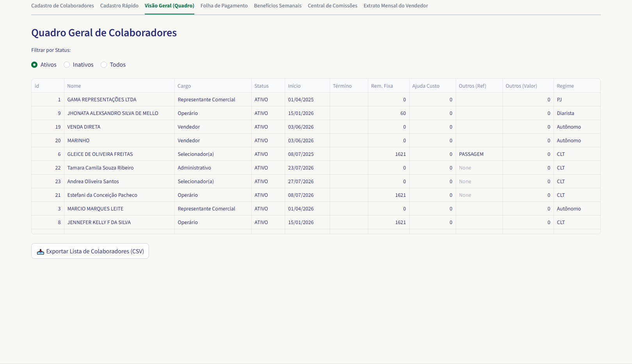632x364 pixels.
Task: Click the export icon in the CSV button
Action: coord(41,252)
